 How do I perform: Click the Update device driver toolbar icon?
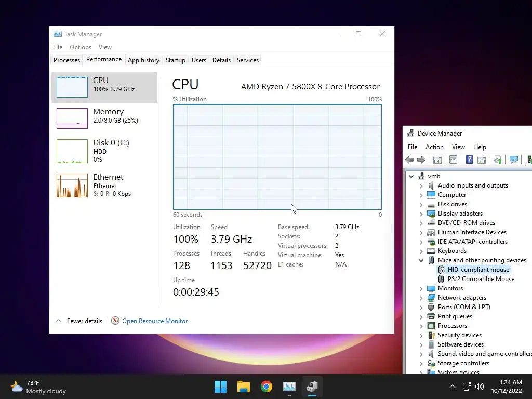pyautogui.click(x=497, y=160)
